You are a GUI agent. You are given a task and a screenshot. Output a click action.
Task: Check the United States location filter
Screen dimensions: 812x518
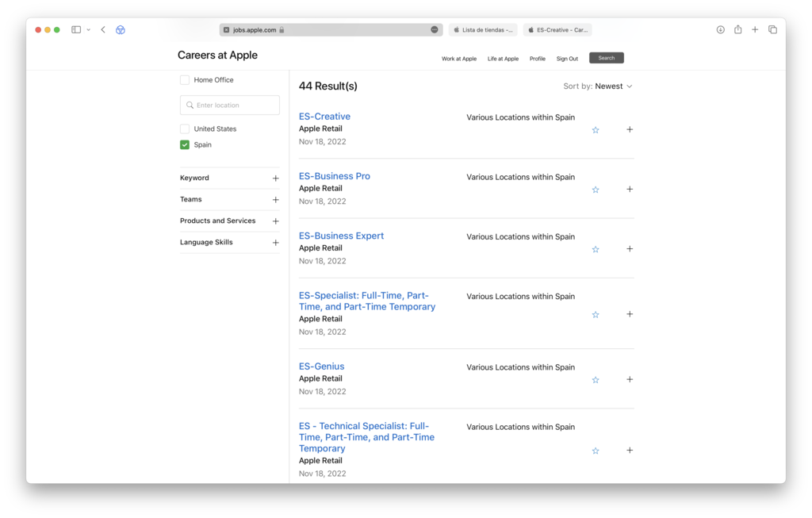185,129
